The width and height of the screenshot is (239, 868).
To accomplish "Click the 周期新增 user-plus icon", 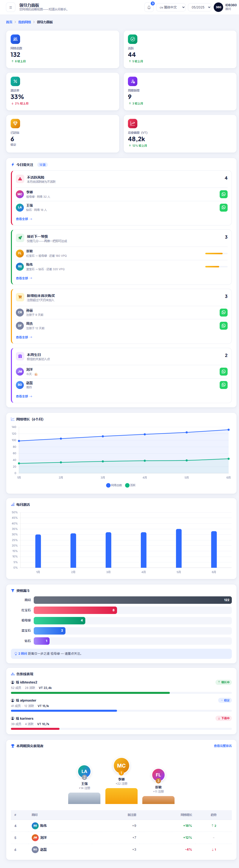I will tap(133, 81).
